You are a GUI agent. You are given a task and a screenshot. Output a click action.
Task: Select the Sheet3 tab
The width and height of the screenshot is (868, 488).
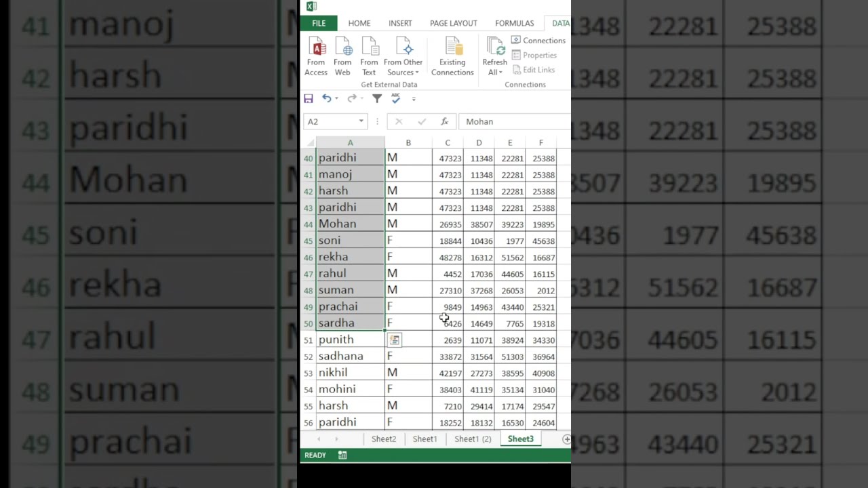[521, 439]
